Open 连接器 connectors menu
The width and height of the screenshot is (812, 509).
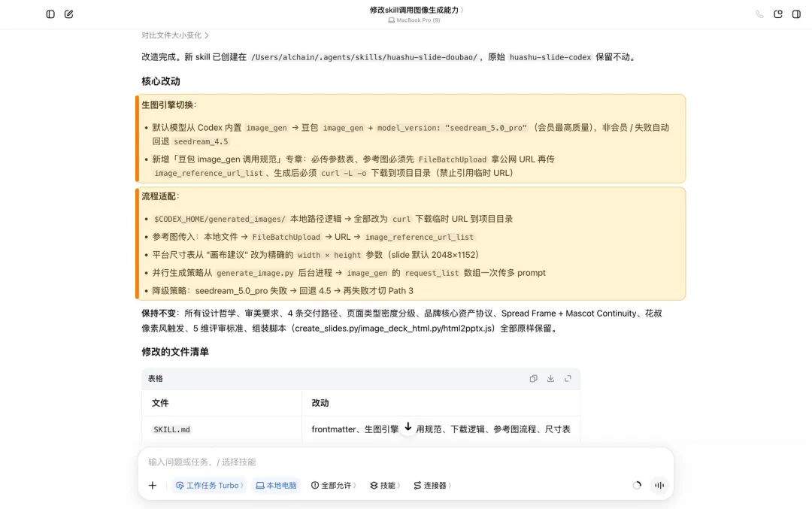point(432,485)
